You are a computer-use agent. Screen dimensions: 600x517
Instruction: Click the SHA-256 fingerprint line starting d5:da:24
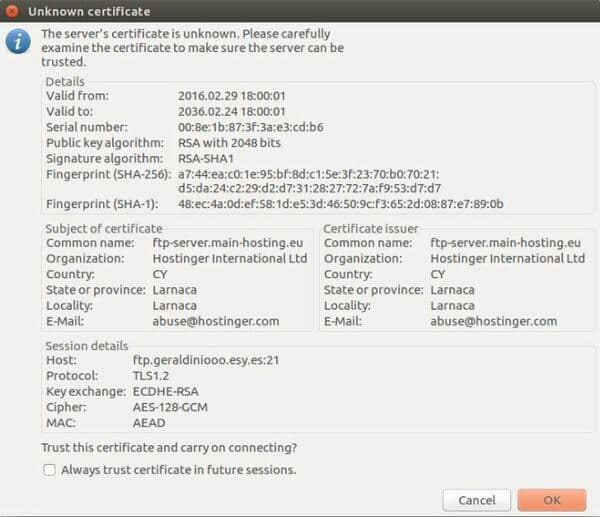pyautogui.click(x=310, y=188)
